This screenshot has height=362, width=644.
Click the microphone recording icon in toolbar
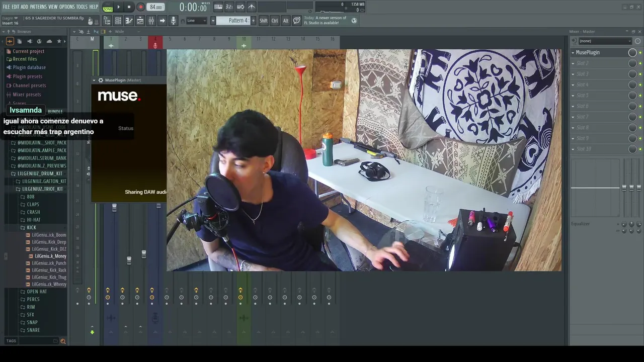click(173, 21)
